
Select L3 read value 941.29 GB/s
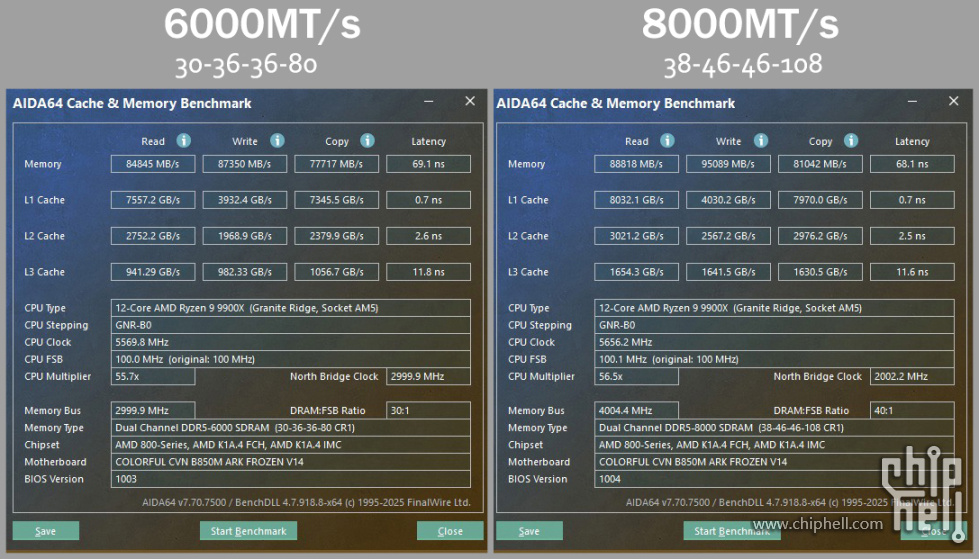coord(153,272)
